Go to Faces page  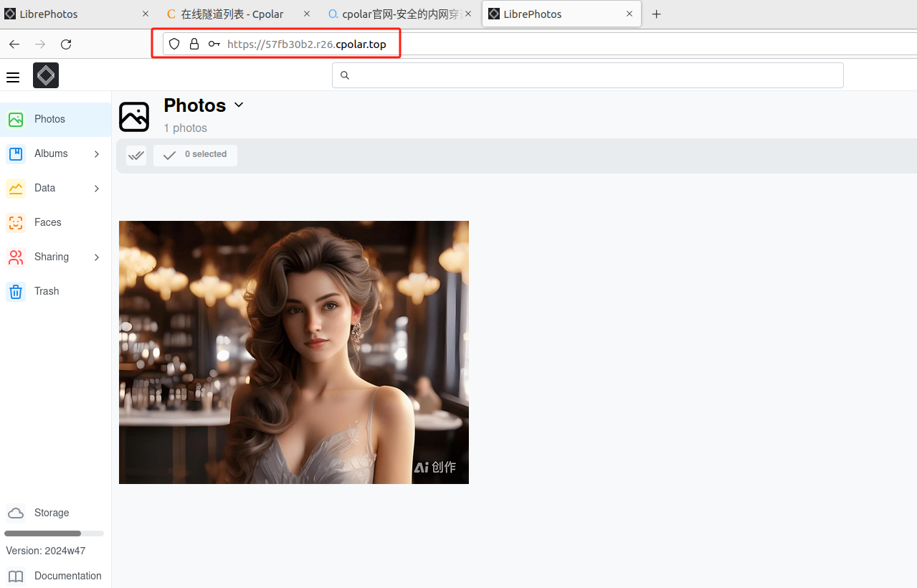tap(55, 222)
